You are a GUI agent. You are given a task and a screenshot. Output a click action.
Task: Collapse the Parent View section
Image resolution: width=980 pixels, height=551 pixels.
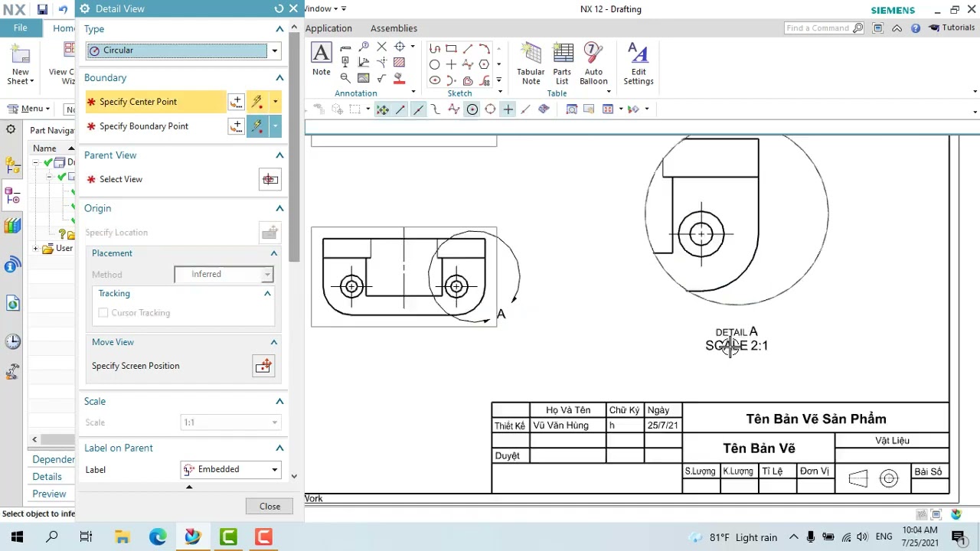279,155
